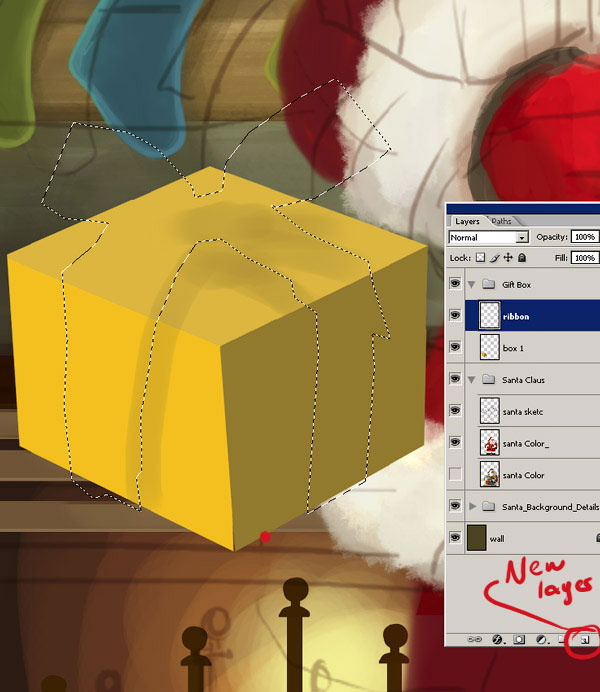Hide the wall layer
Viewport: 600px width, 692px height.
point(457,538)
